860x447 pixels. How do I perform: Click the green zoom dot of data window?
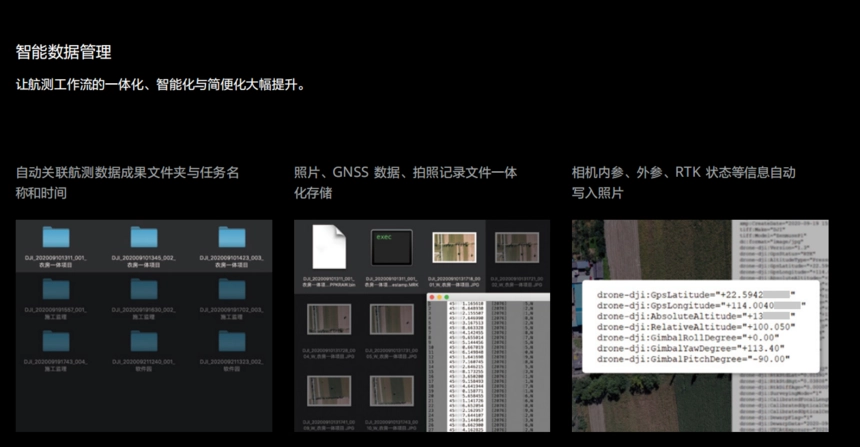point(446,297)
